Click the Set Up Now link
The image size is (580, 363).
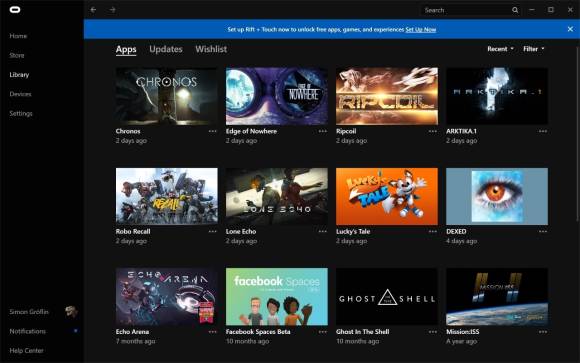click(x=421, y=29)
